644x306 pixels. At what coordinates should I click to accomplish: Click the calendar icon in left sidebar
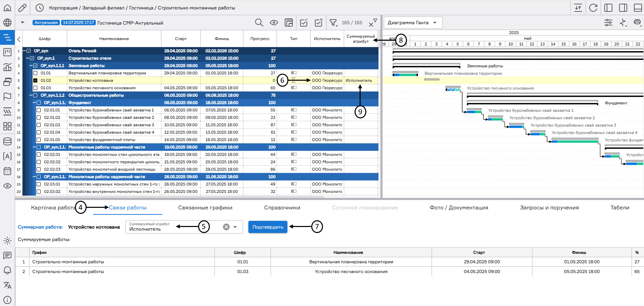click(7, 171)
